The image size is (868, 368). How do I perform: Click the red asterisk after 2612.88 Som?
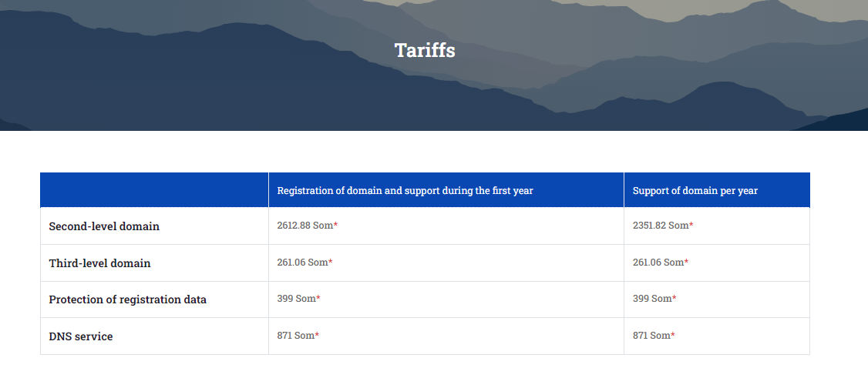click(x=335, y=226)
